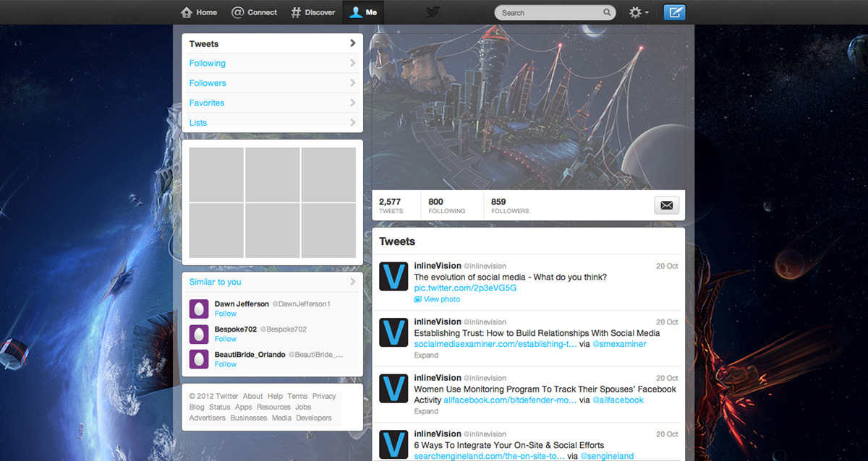Click the chevron next to Following
The width and height of the screenshot is (868, 461).
(352, 63)
